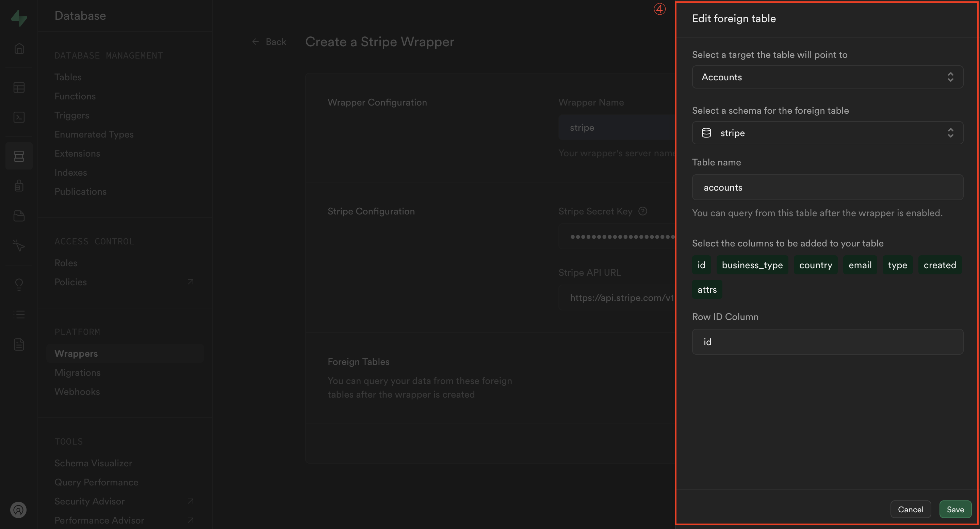Toggle the attrs column selection tag

[x=706, y=289]
